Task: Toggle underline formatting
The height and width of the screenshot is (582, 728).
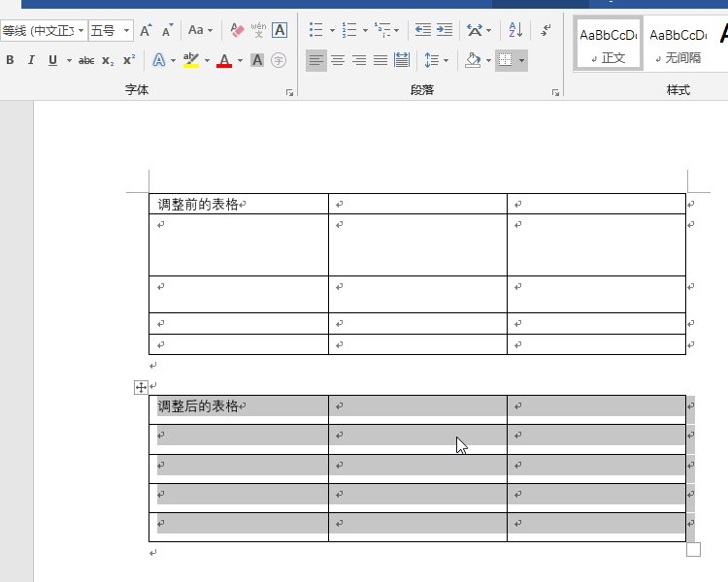Action: point(53,60)
